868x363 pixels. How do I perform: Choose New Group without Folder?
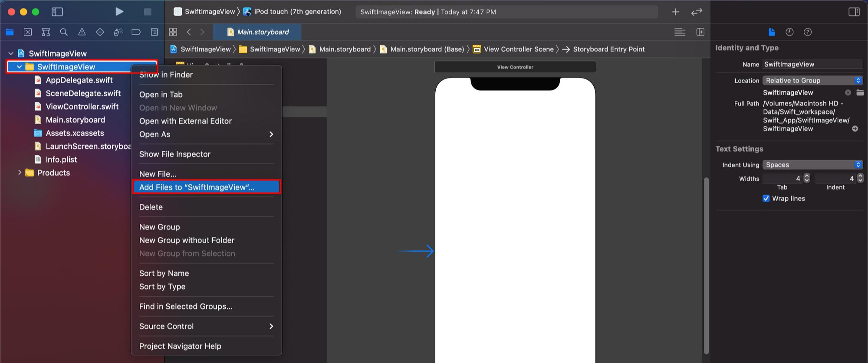click(x=206, y=240)
